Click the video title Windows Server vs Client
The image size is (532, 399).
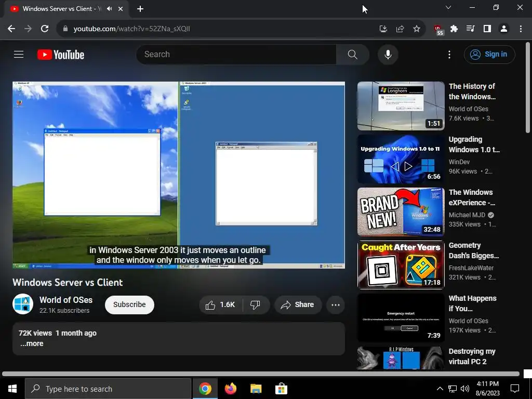(x=68, y=282)
